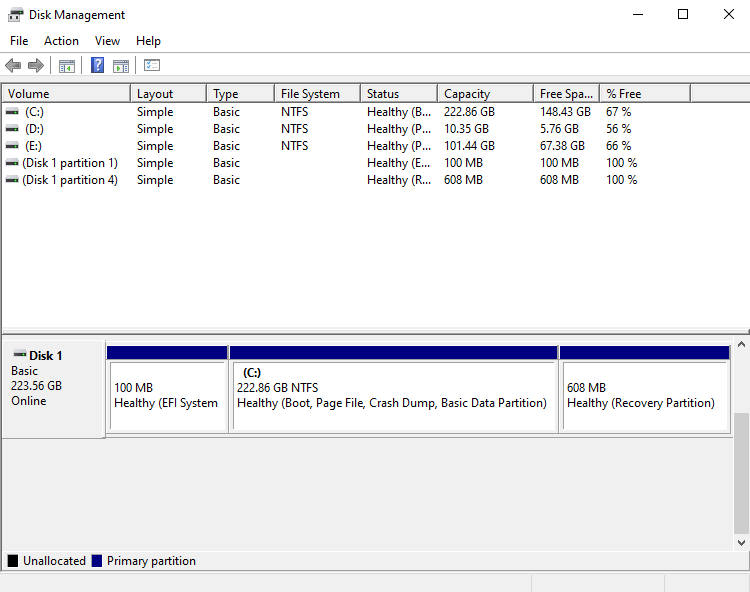750x592 pixels.
Task: Click the (D:) volume name text
Action: point(34,129)
